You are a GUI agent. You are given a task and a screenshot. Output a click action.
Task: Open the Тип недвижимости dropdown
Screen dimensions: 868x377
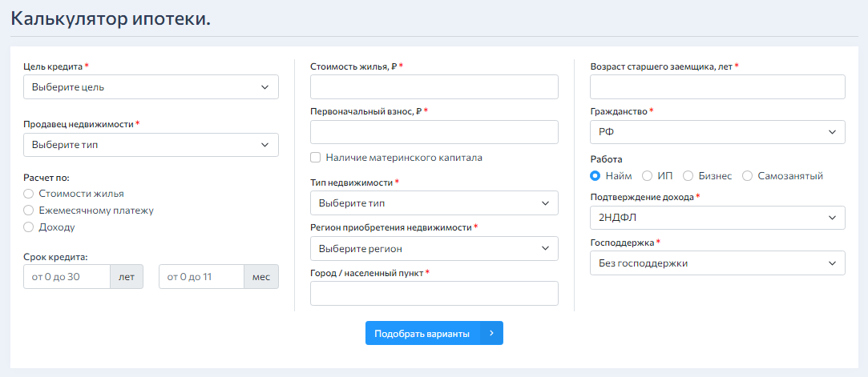tap(434, 203)
